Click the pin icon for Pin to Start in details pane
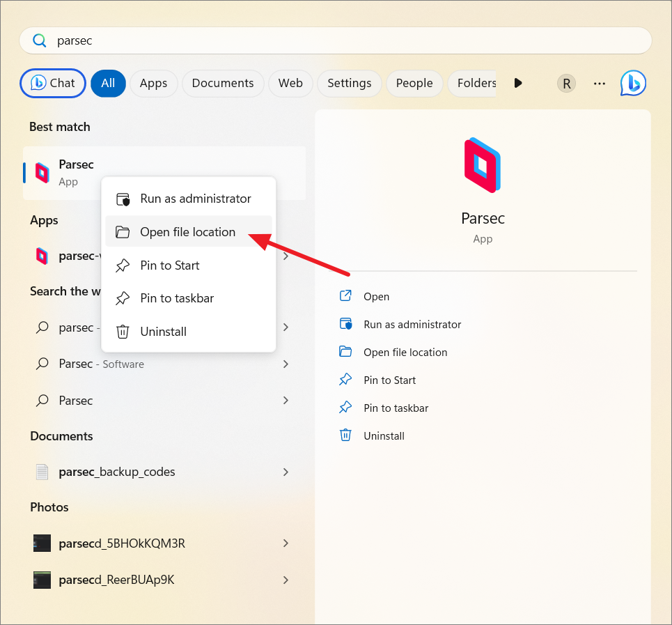This screenshot has height=625, width=672. point(345,379)
